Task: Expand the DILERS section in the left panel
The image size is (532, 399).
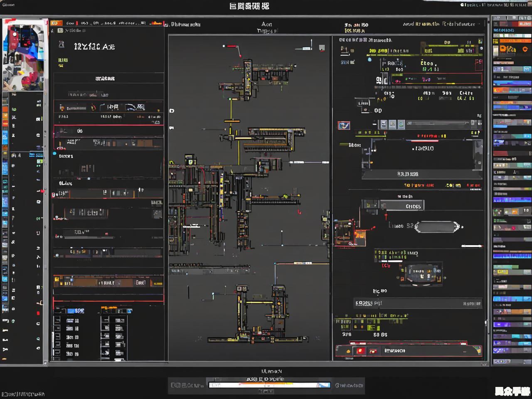Action: pyautogui.click(x=66, y=156)
